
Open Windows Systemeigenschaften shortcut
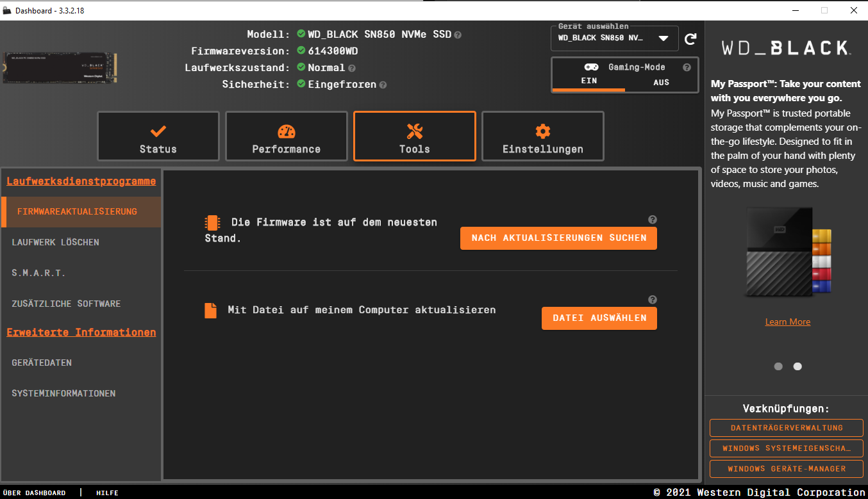pyautogui.click(x=787, y=448)
